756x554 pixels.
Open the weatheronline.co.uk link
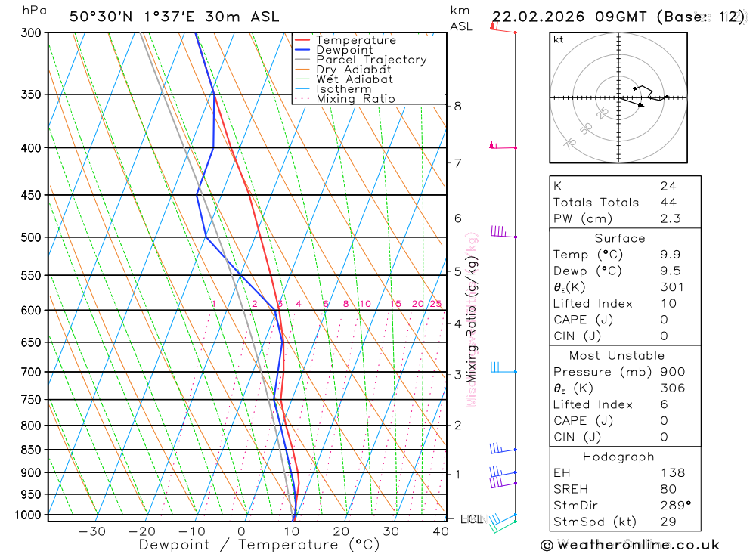638,546
